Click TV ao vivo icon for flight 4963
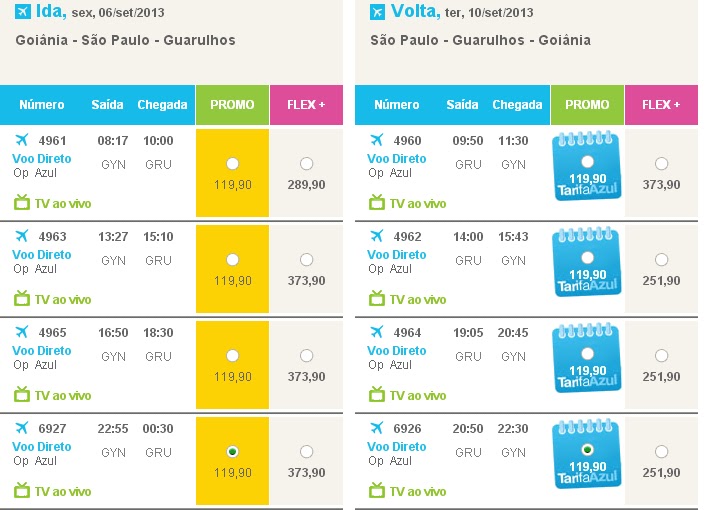The height and width of the screenshot is (510, 705). point(22,298)
